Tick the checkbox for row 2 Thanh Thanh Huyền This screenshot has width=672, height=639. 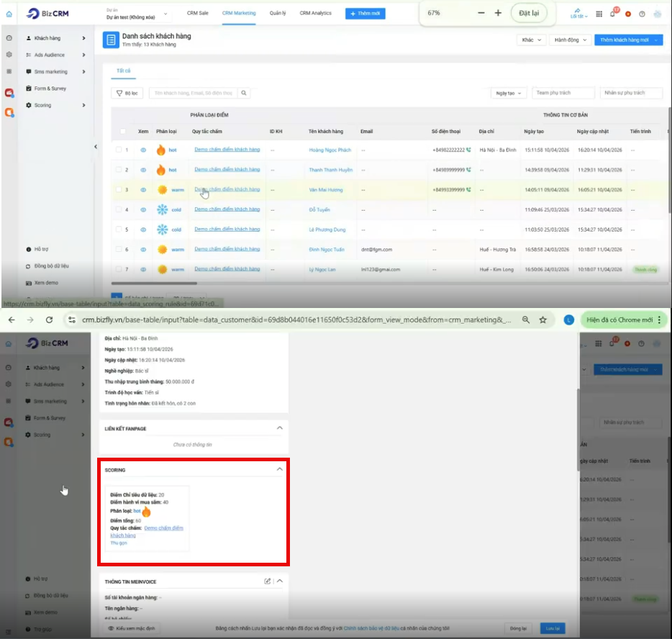pos(119,170)
